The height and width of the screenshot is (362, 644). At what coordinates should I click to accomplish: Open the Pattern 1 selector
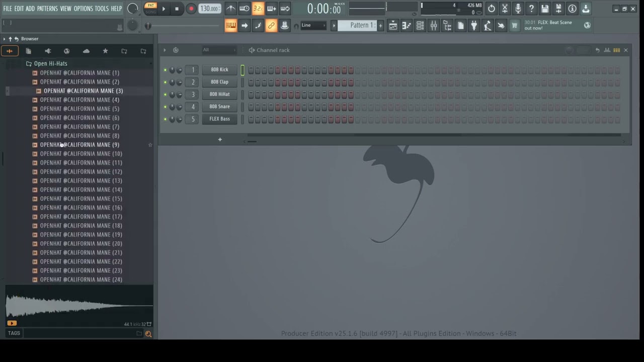(x=357, y=26)
